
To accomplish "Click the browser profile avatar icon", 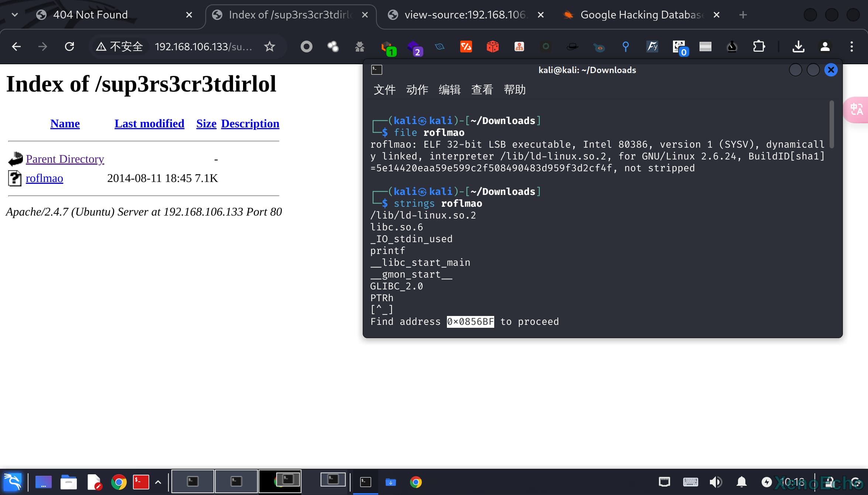I will [x=825, y=47].
